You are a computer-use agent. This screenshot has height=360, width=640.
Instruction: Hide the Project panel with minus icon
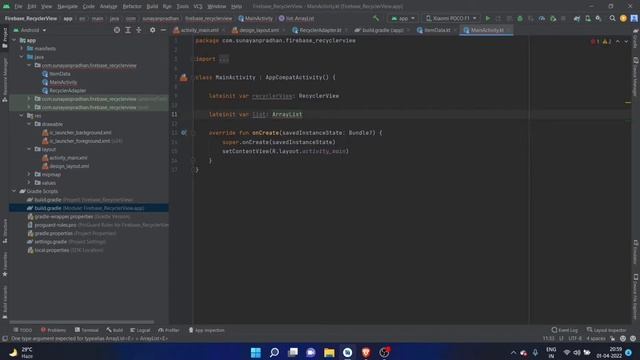click(x=163, y=30)
